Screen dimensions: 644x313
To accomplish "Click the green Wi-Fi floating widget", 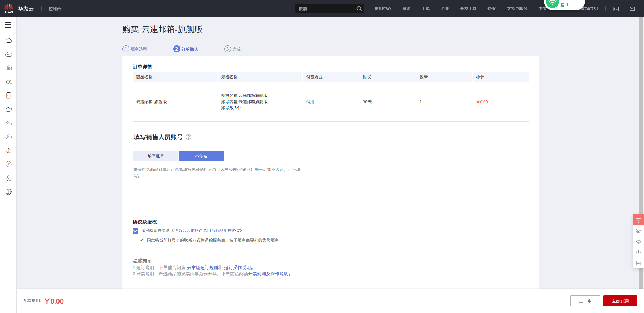I will click(x=552, y=3).
